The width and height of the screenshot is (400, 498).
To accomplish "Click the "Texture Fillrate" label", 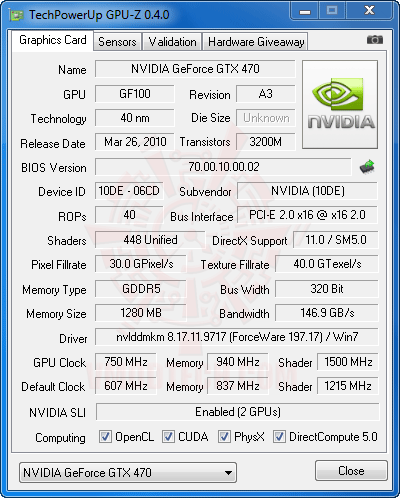I will (235, 265).
